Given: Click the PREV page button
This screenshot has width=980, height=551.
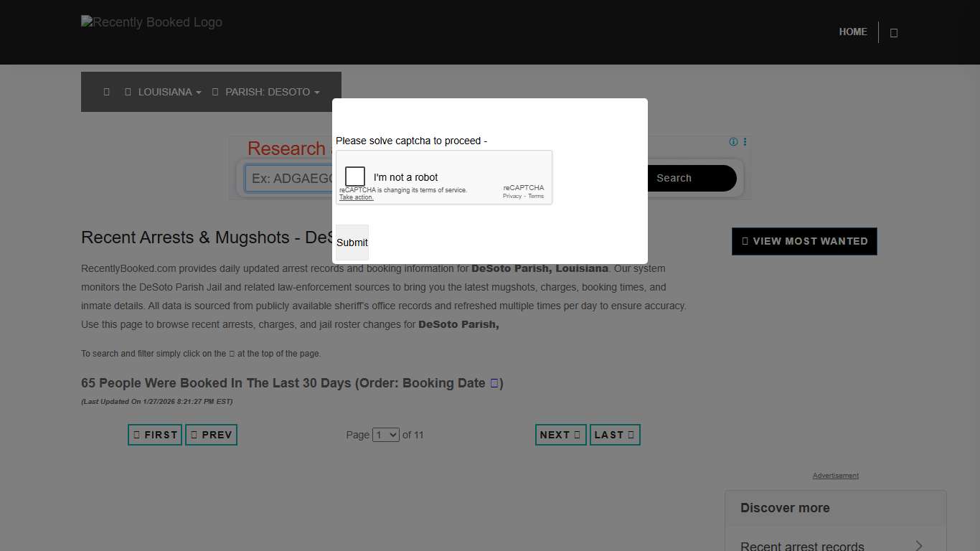Looking at the screenshot, I should tap(212, 435).
